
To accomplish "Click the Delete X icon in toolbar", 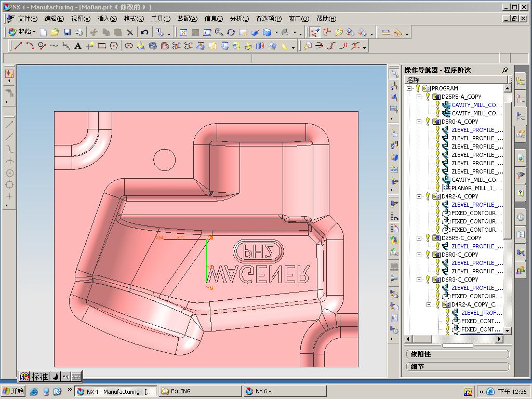I will (x=130, y=32).
